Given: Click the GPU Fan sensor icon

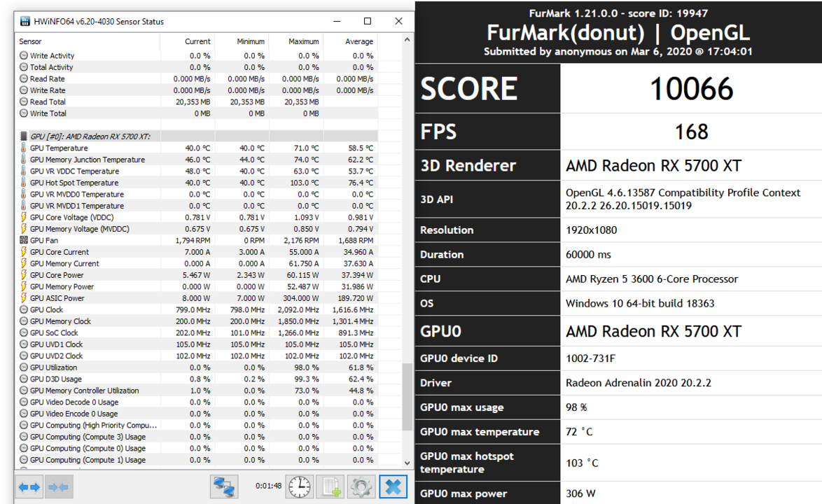Looking at the screenshot, I should (24, 241).
